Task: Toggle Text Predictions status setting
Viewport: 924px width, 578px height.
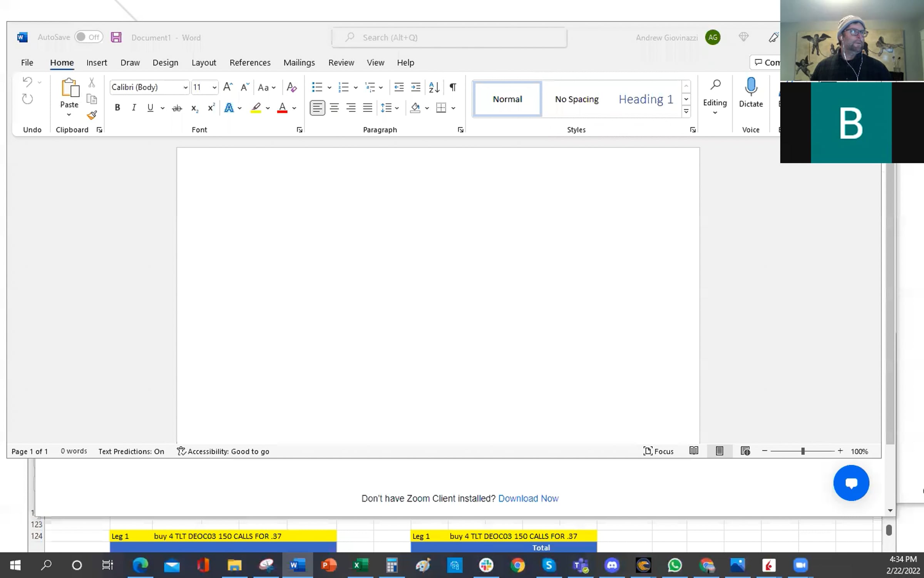Action: 131,451
